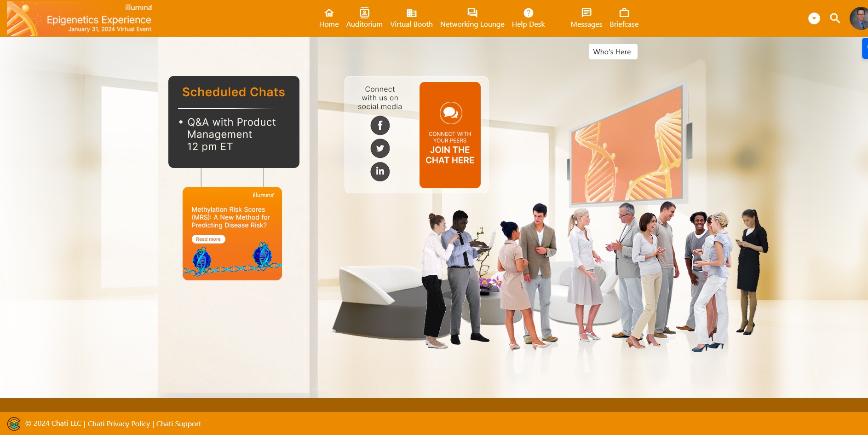Open the user profile avatar
This screenshot has width=868, height=435.
pyautogui.click(x=859, y=18)
